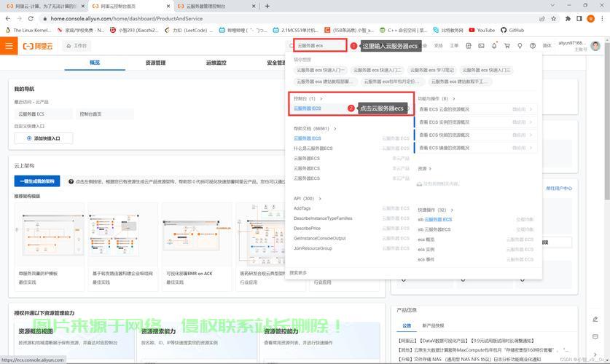Select 查看 ECS 云盘的资源概况 action
The height and width of the screenshot is (364, 610).
475,109
